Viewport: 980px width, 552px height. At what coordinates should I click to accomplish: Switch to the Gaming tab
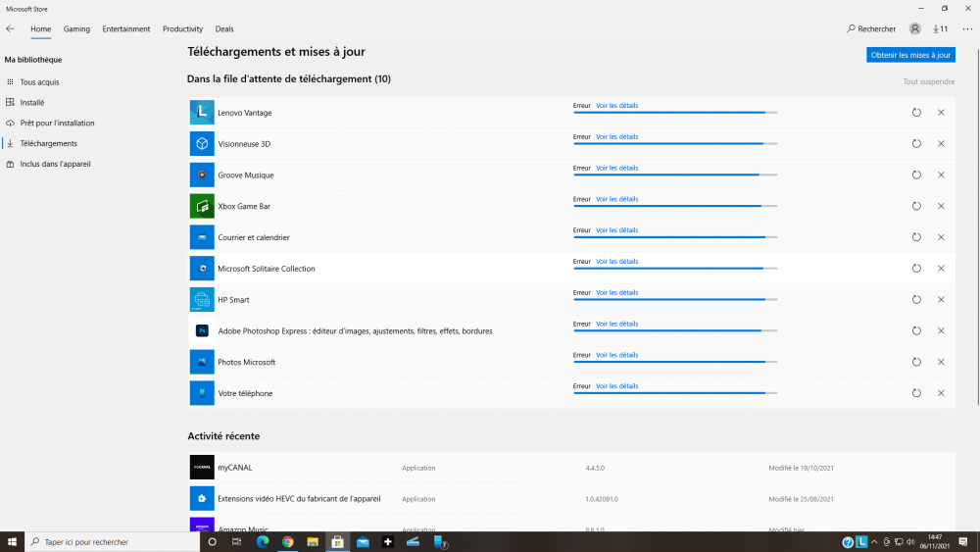coord(76,29)
